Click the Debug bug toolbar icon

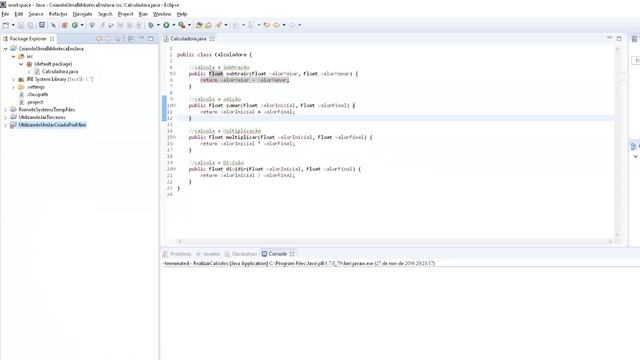point(151,25)
